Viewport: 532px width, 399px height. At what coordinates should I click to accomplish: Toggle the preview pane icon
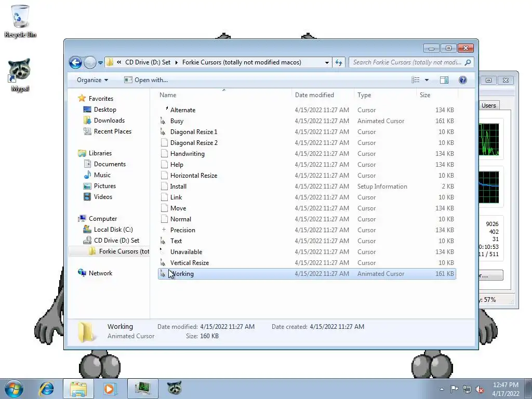pyautogui.click(x=444, y=80)
